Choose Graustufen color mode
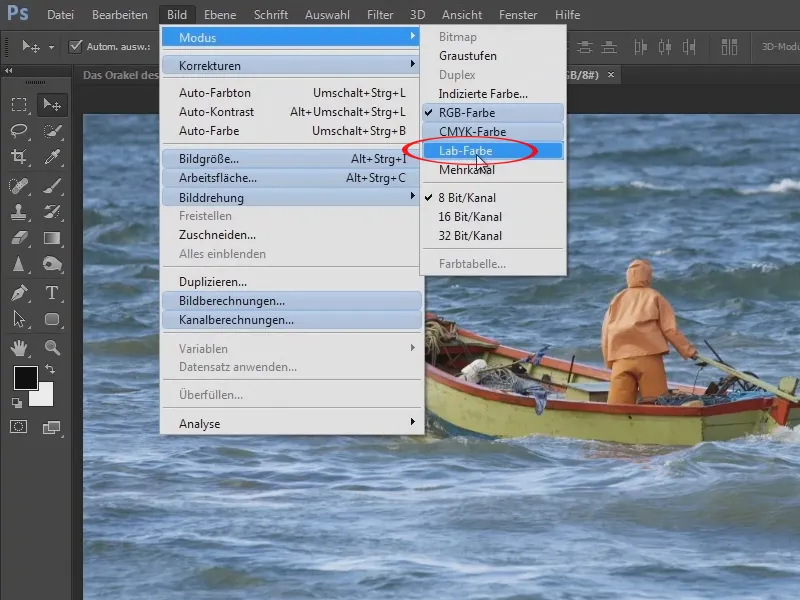800x600 pixels. tap(493, 56)
